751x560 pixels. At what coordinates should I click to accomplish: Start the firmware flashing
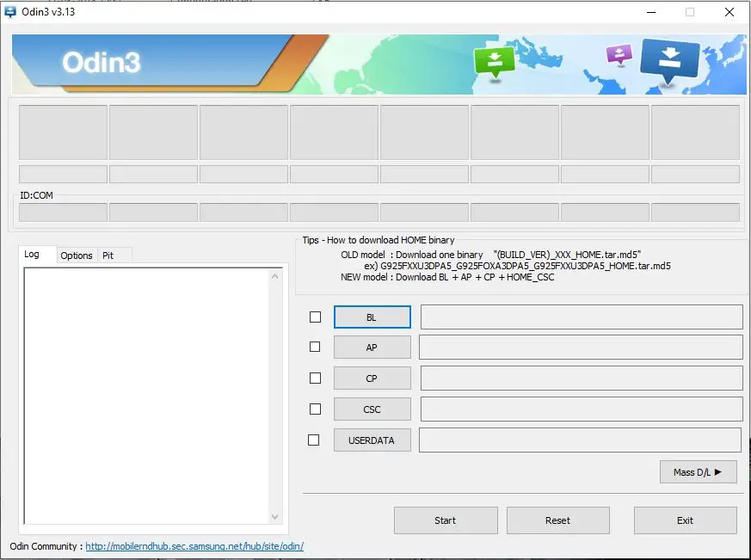[x=446, y=520]
